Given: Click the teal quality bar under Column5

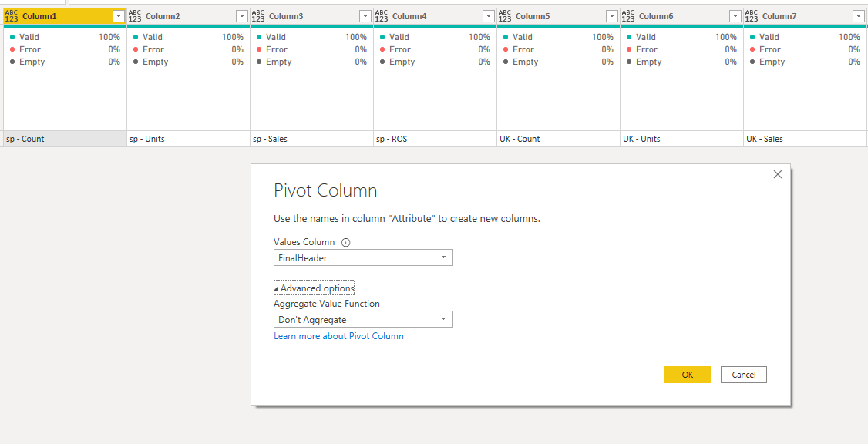Looking at the screenshot, I should click(559, 26).
